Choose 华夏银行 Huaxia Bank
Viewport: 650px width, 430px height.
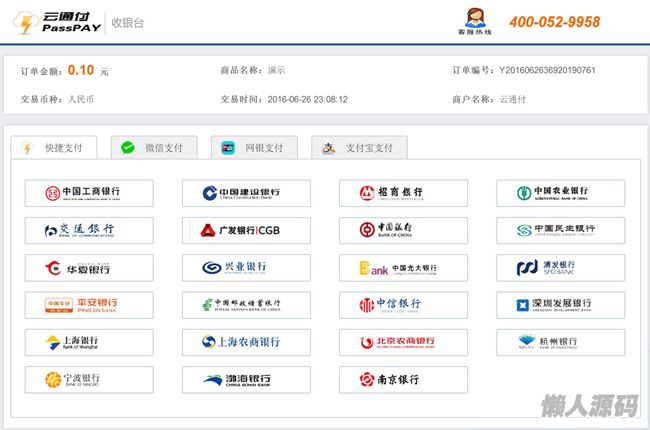tap(89, 268)
